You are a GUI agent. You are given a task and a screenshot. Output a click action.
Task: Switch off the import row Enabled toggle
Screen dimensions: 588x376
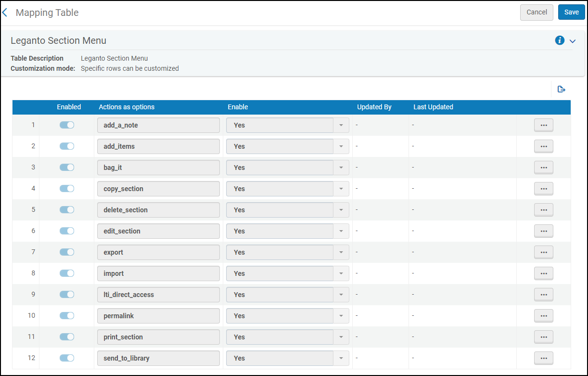67,273
